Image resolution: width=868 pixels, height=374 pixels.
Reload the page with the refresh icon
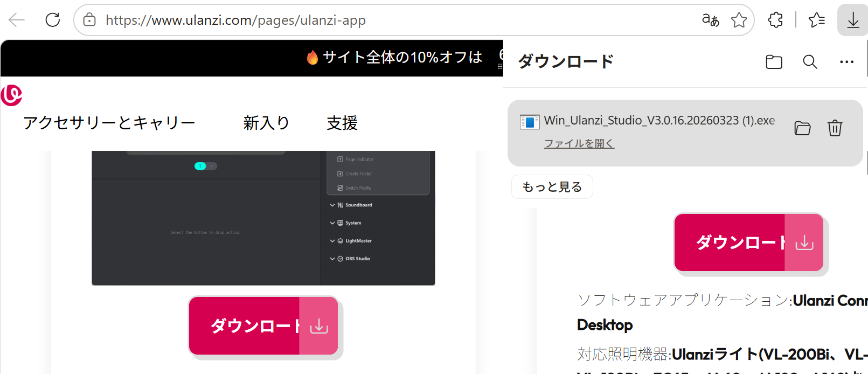(53, 20)
